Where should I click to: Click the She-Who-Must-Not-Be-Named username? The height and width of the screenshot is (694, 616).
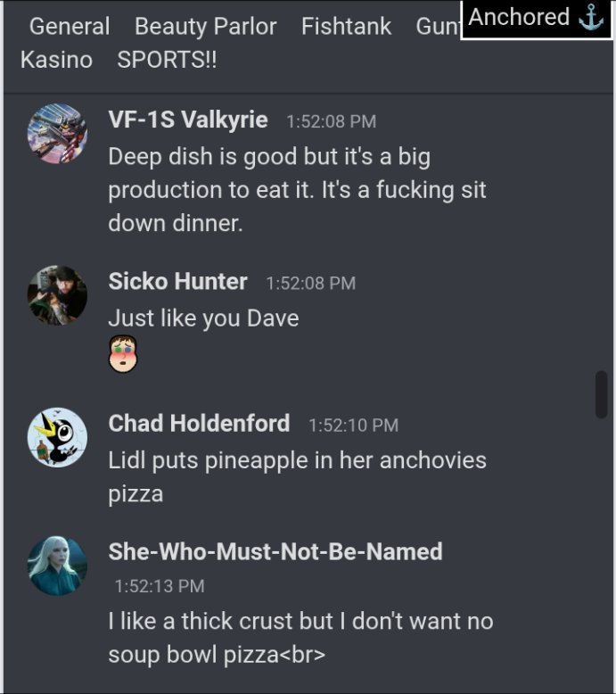[x=275, y=551]
